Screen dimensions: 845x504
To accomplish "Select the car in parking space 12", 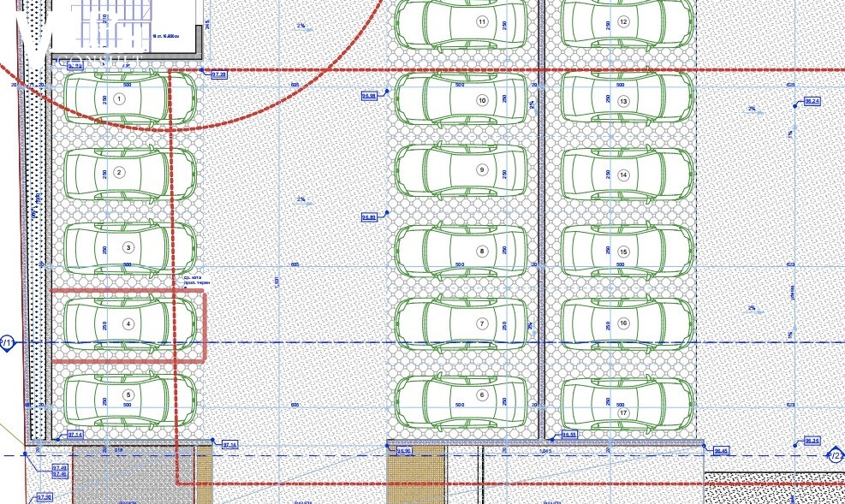I will (x=628, y=21).
